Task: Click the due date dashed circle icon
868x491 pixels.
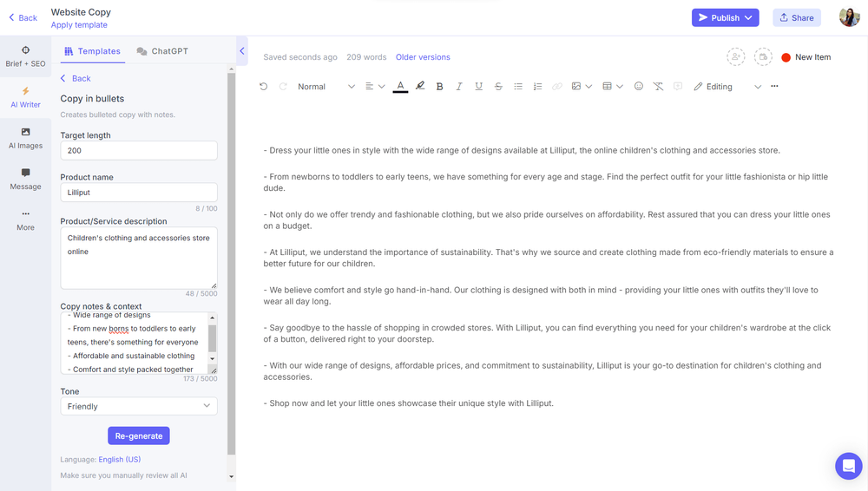Action: (x=763, y=57)
